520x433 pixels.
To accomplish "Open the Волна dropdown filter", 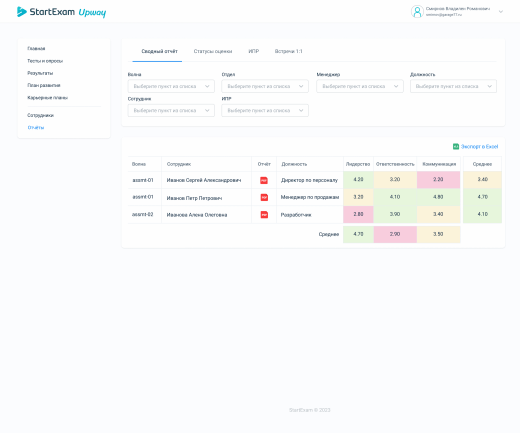I will [x=171, y=86].
